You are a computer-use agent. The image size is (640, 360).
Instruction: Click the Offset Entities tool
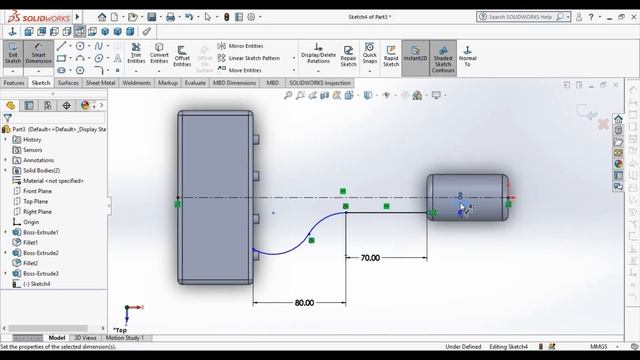(x=182, y=56)
